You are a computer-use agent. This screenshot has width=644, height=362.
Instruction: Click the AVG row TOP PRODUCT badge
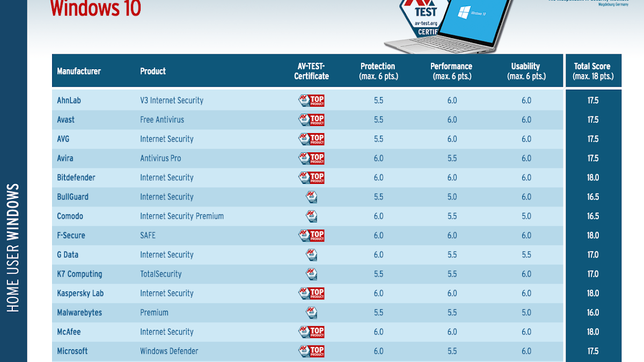coord(311,139)
